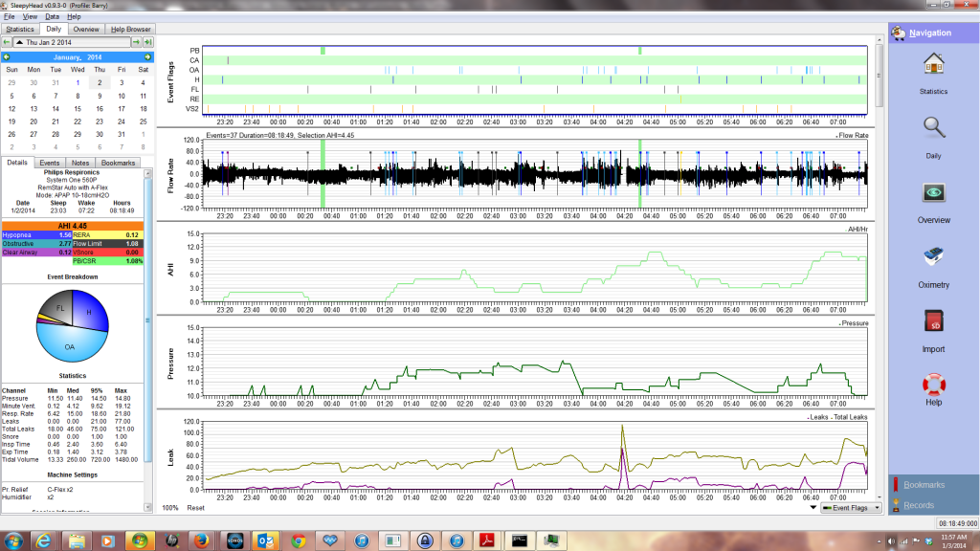Open the Event Flags graph dropdown

point(849,508)
